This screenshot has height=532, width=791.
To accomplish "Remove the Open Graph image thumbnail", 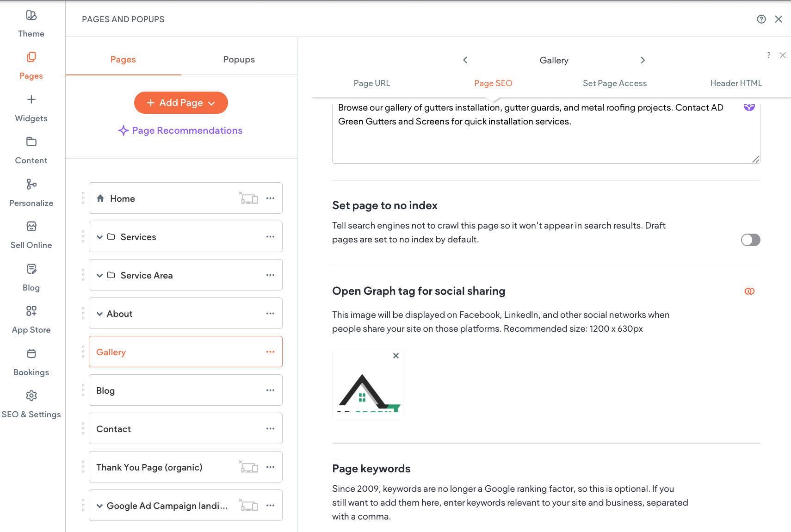I will tap(395, 355).
